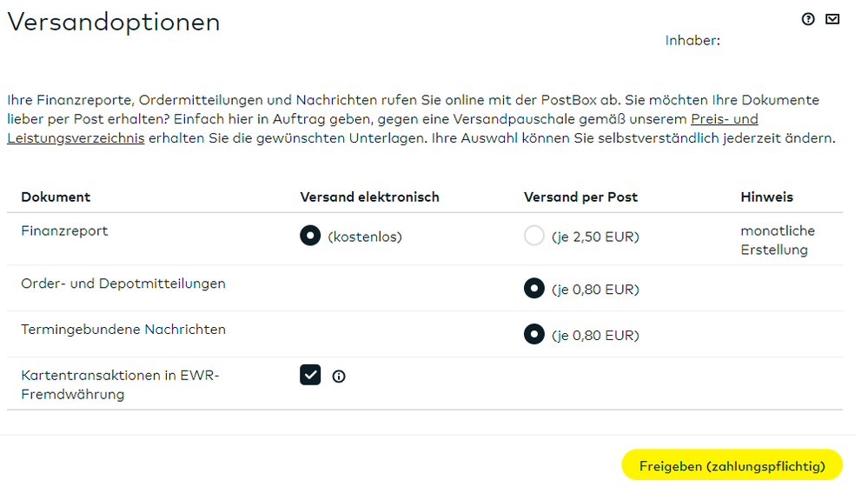Viewport: 868px width, 494px height.
Task: Click the Versandoptionen page heading
Action: (114, 22)
